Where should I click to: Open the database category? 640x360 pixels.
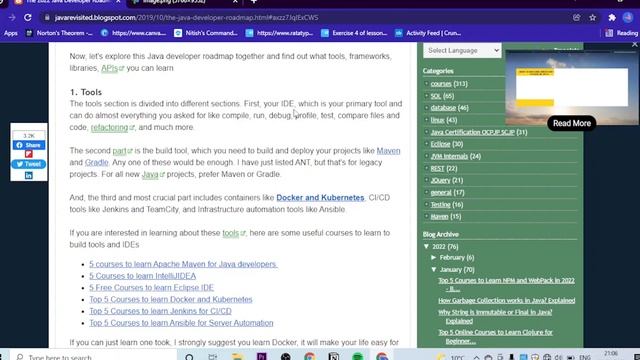pos(443,108)
